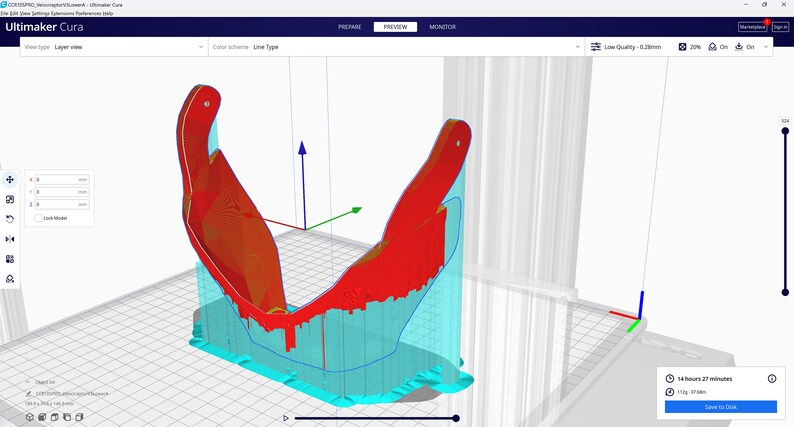Click the layer number 524 field

(785, 121)
